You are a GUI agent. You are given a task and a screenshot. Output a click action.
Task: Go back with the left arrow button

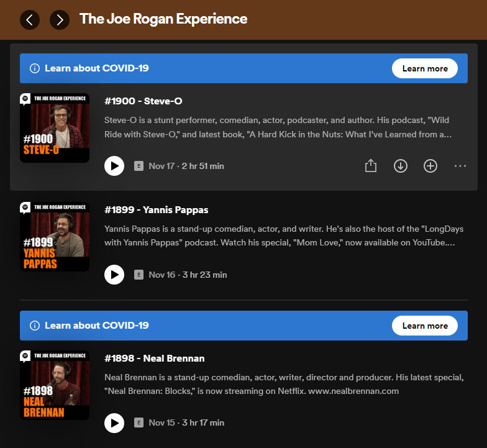click(30, 20)
